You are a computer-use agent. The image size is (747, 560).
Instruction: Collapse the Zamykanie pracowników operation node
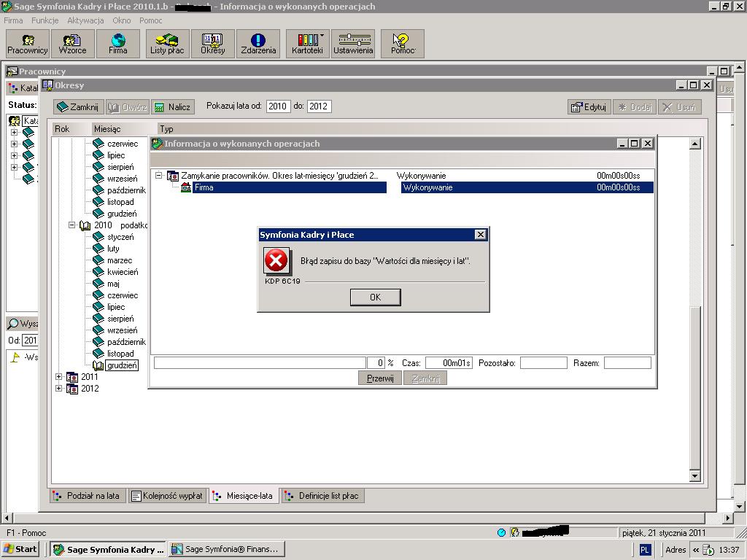pyautogui.click(x=158, y=176)
